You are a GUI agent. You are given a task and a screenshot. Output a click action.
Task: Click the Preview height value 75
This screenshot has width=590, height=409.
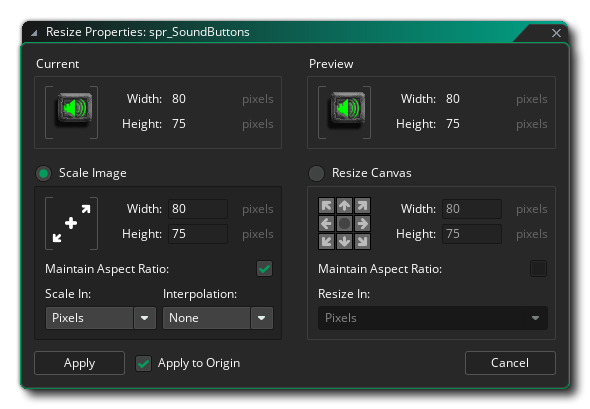pyautogui.click(x=453, y=124)
